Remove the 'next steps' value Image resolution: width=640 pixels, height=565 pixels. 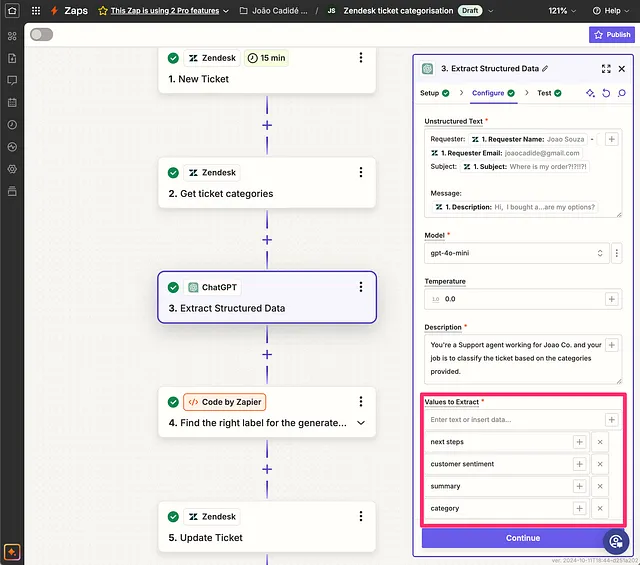click(600, 442)
